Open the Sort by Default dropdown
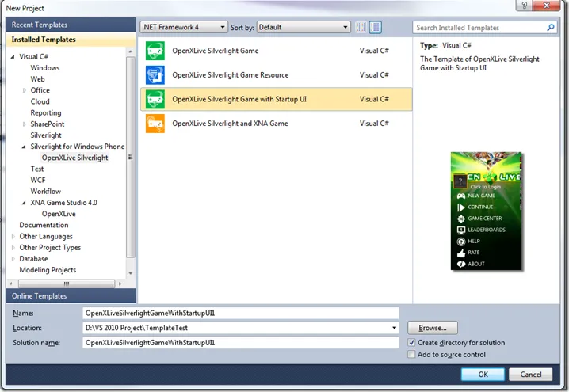569x392 pixels. click(x=304, y=27)
